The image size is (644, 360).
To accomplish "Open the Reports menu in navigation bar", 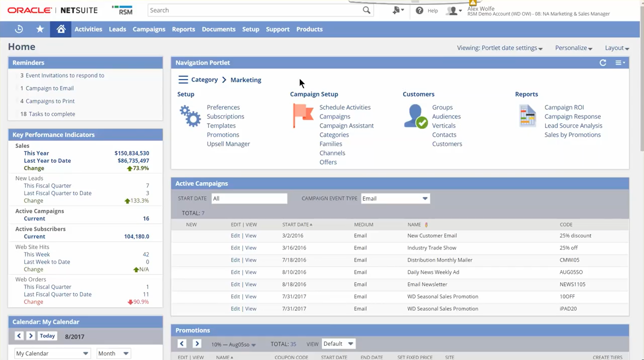I will coord(183,29).
